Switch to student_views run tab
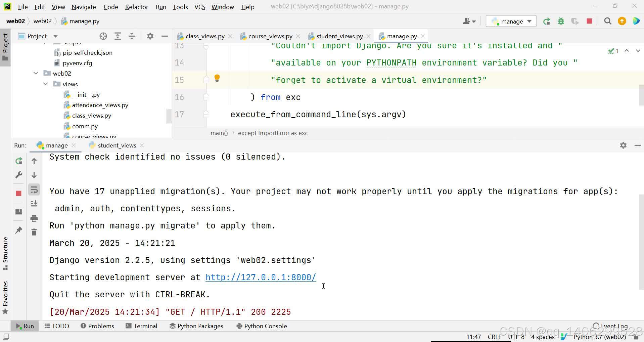 click(117, 145)
